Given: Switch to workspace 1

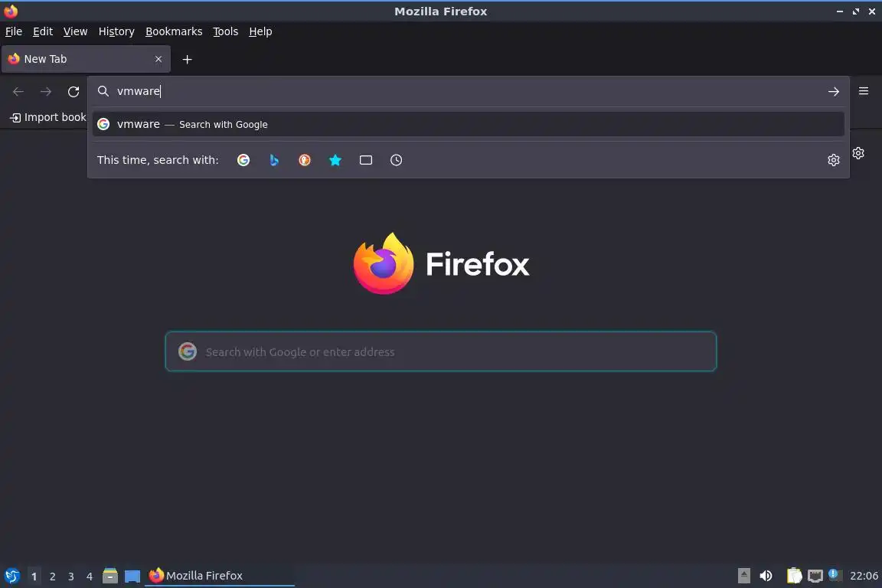Looking at the screenshot, I should (x=34, y=577).
